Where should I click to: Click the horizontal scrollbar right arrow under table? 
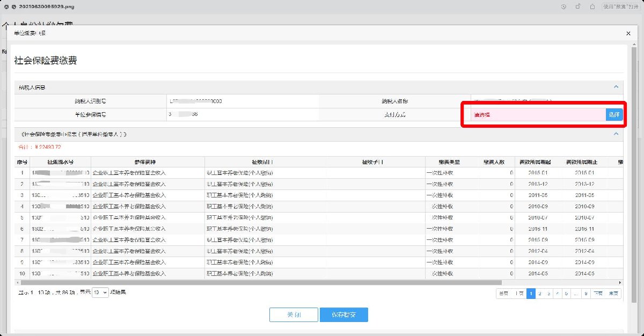click(x=620, y=282)
